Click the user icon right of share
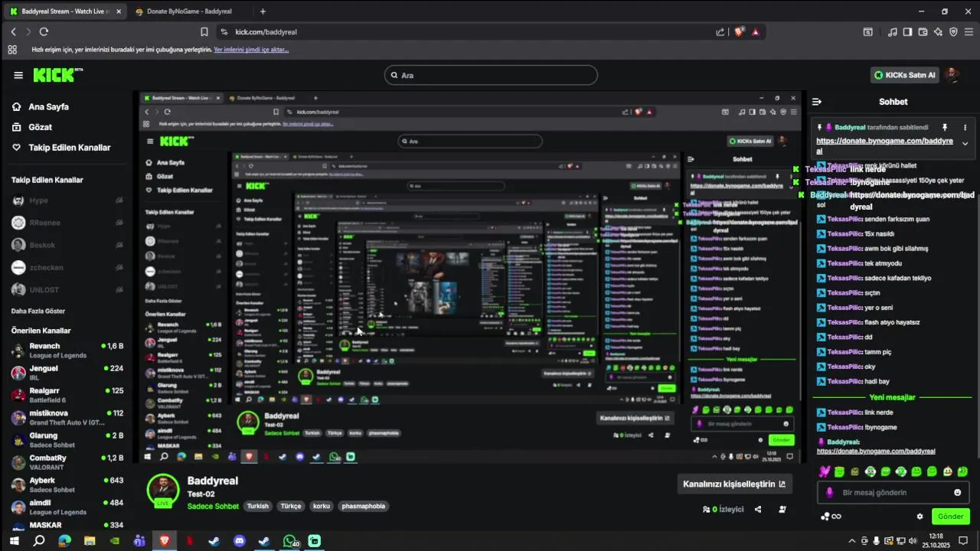980x551 pixels. point(782,509)
